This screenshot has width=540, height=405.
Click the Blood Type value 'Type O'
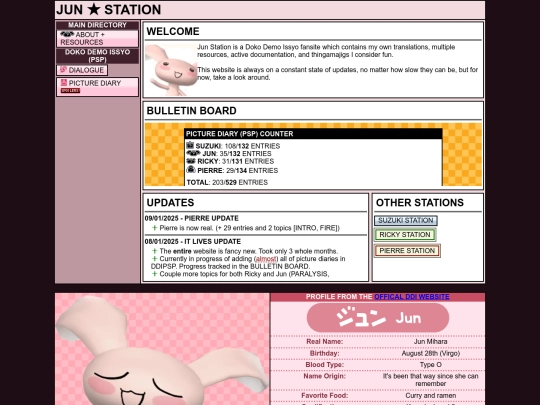tap(430, 365)
